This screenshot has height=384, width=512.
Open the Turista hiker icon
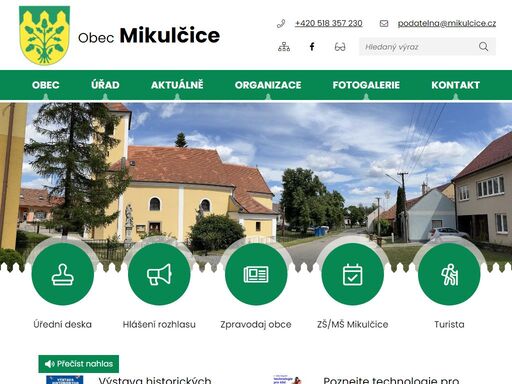pos(449,274)
